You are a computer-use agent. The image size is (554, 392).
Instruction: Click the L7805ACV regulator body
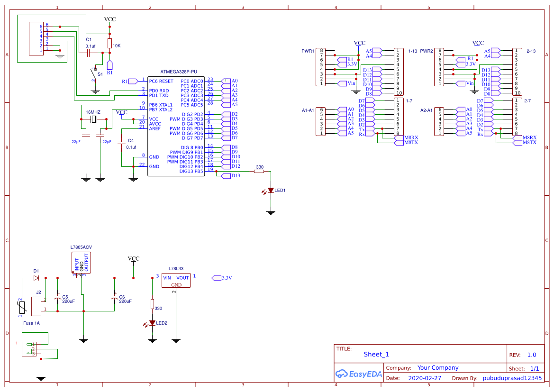click(x=81, y=262)
